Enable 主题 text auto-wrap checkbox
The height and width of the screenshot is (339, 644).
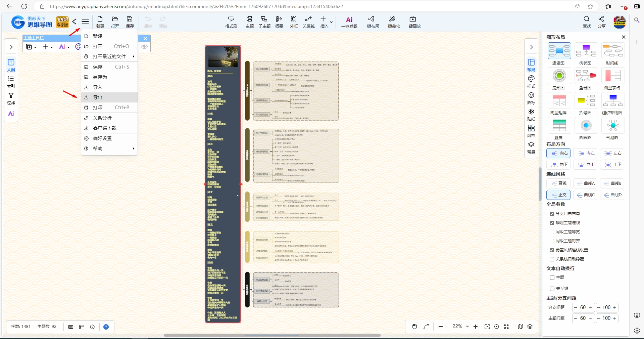pyautogui.click(x=552, y=278)
